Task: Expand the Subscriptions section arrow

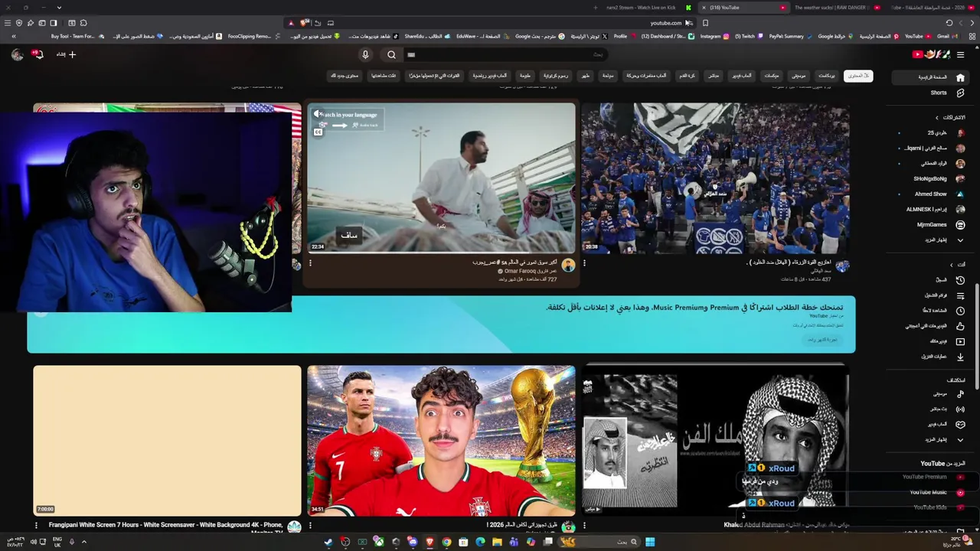Action: click(937, 118)
